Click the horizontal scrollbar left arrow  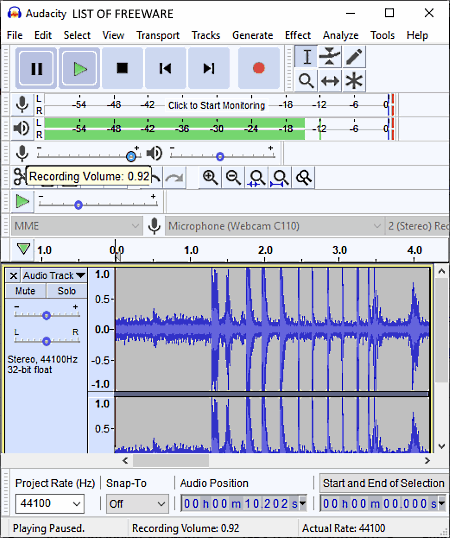click(125, 460)
